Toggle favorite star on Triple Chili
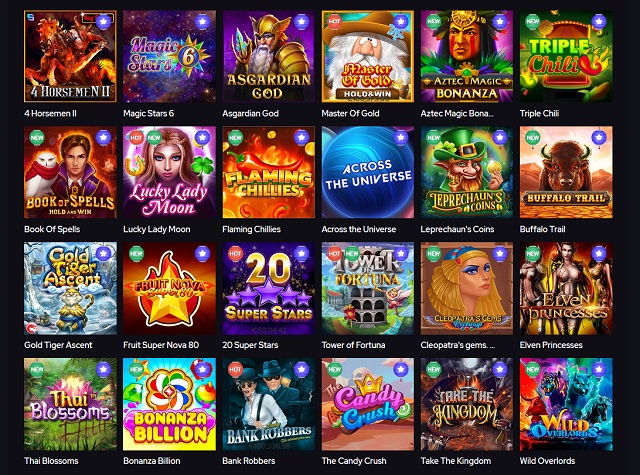 coord(599,21)
